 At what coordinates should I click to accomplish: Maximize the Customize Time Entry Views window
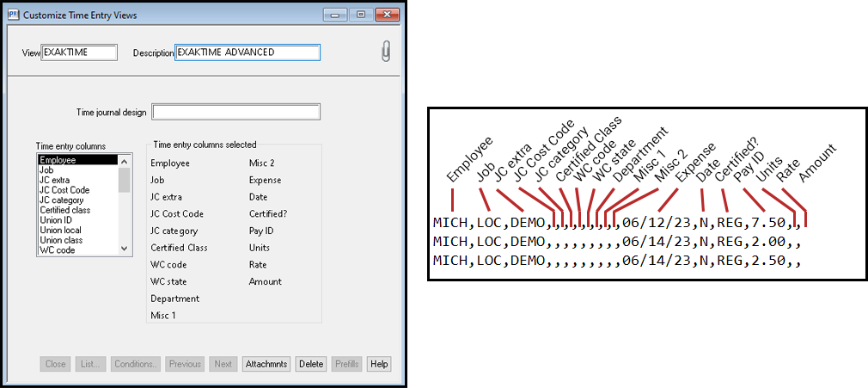(361, 15)
